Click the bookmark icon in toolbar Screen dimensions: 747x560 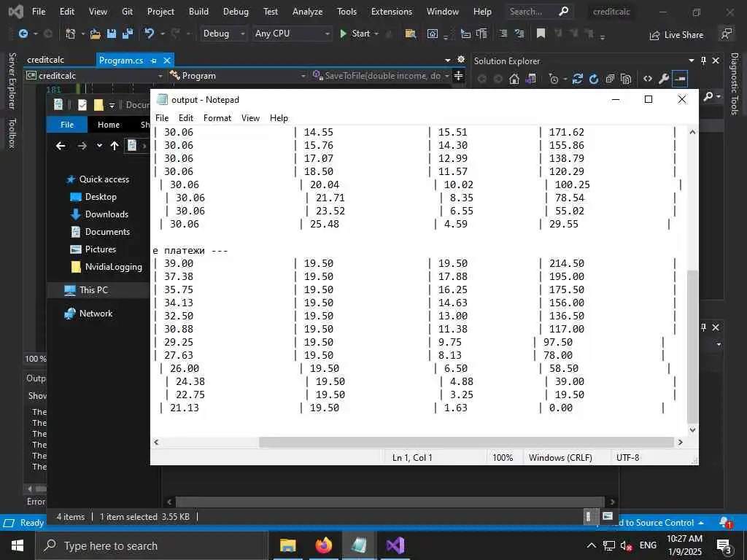point(541,34)
